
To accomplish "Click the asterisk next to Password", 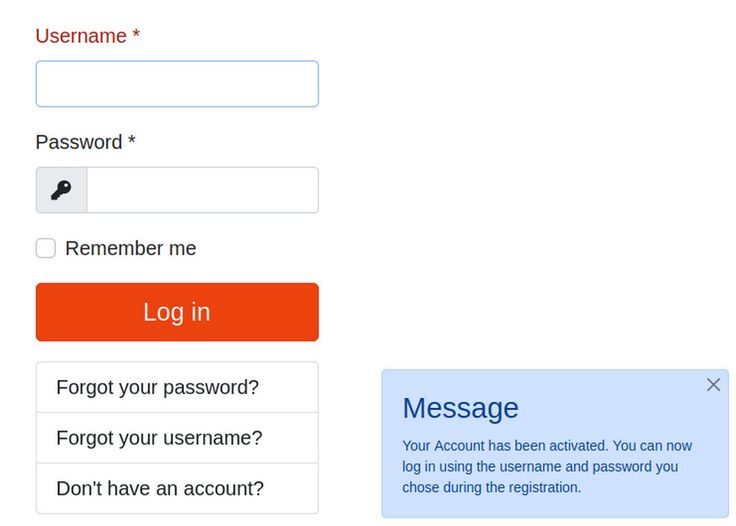I will tap(131, 143).
